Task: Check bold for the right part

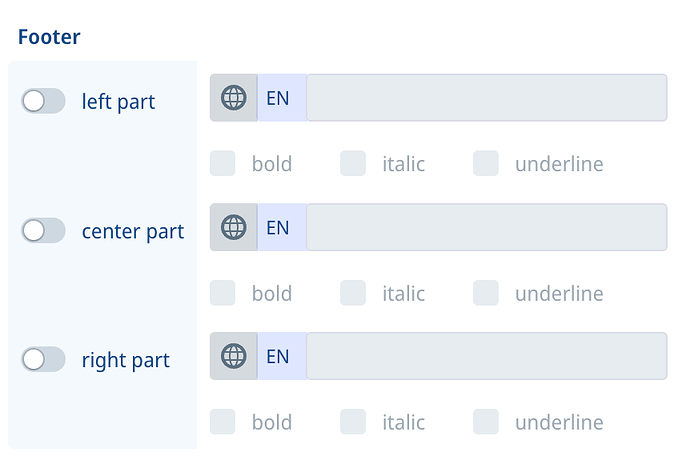Action: pos(223,422)
